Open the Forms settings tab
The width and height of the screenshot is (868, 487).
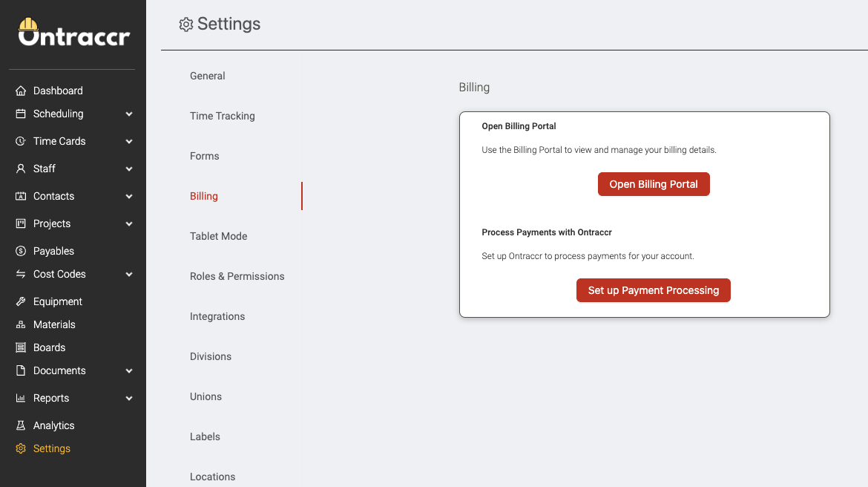coord(204,156)
